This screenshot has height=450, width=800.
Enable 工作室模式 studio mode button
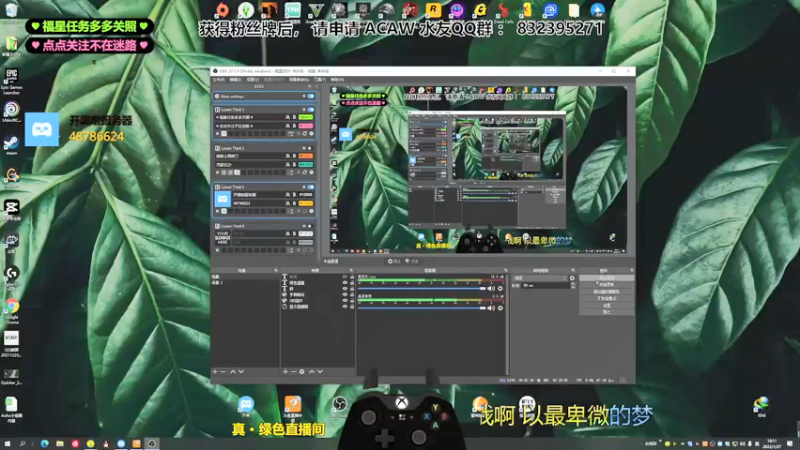coord(607,298)
